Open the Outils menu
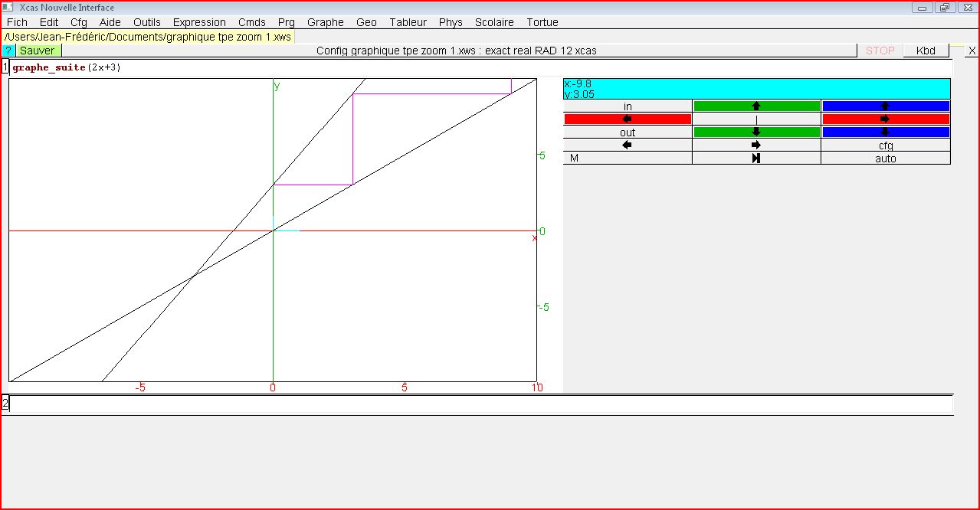The image size is (980, 510). pos(147,22)
